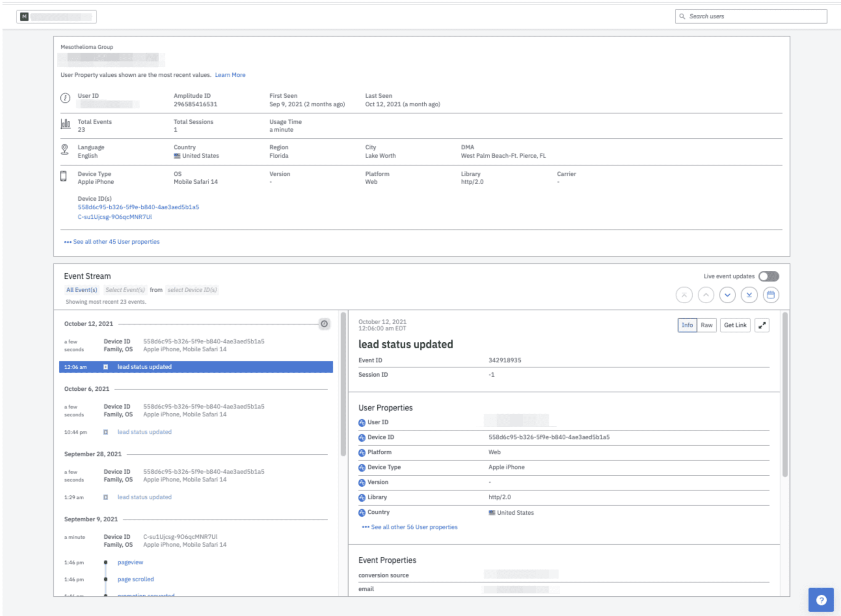Jump to first event arrow icon
The image size is (841, 616).
click(x=684, y=295)
